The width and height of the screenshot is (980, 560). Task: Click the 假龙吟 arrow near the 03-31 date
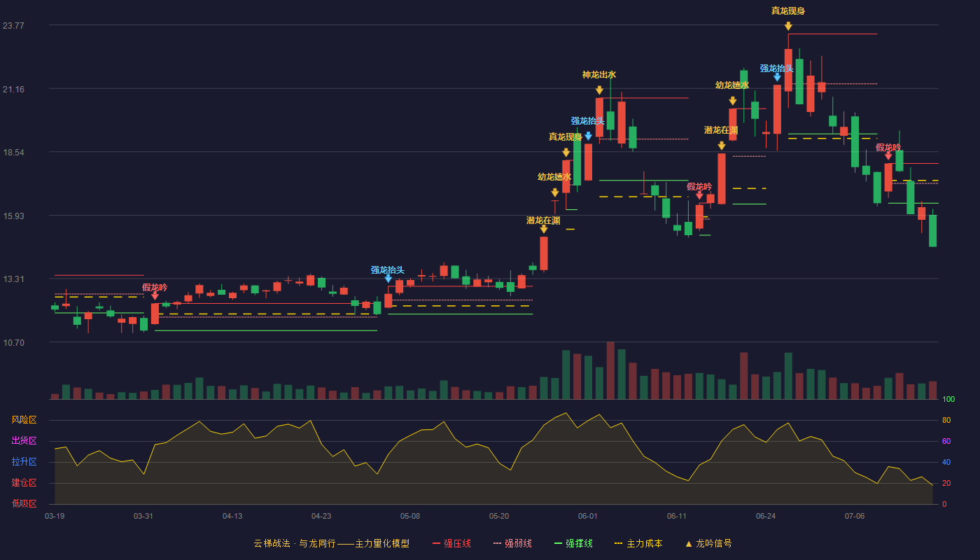click(x=155, y=296)
